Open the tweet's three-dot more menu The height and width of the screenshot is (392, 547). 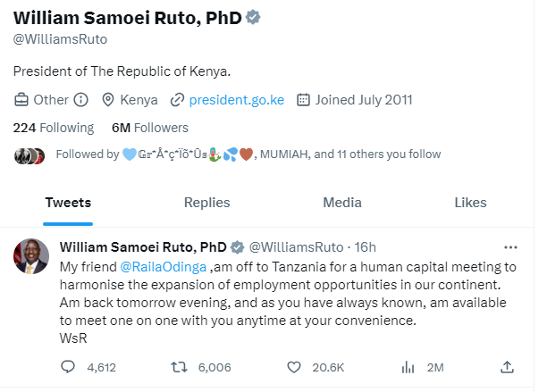click(x=510, y=246)
